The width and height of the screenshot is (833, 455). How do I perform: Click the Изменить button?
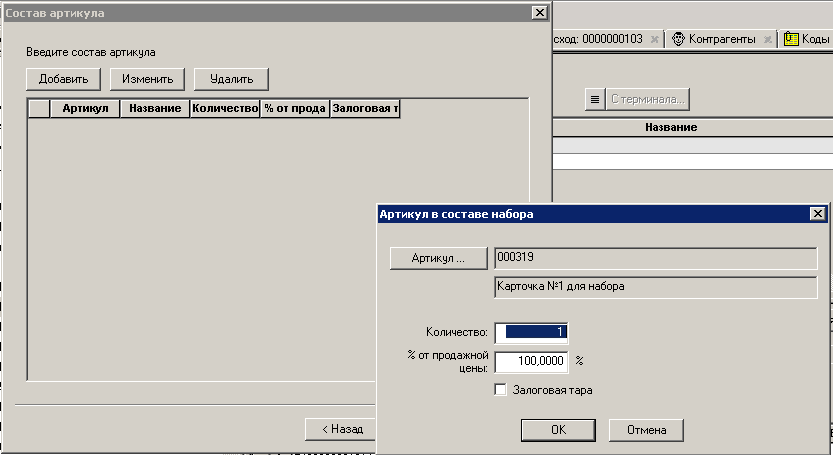tap(147, 79)
